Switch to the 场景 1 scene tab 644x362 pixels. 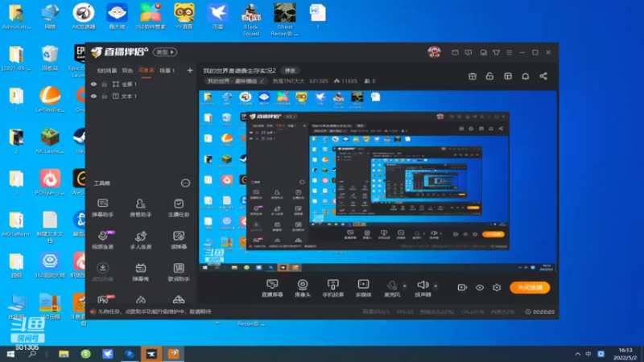tap(167, 71)
